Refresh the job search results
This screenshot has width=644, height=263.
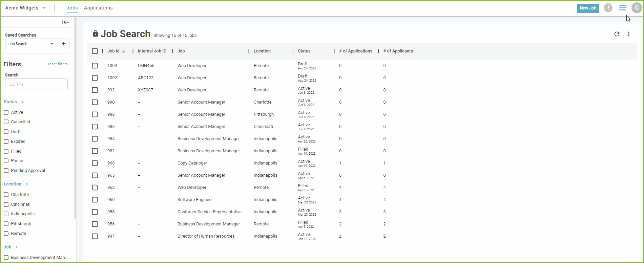[x=617, y=34]
